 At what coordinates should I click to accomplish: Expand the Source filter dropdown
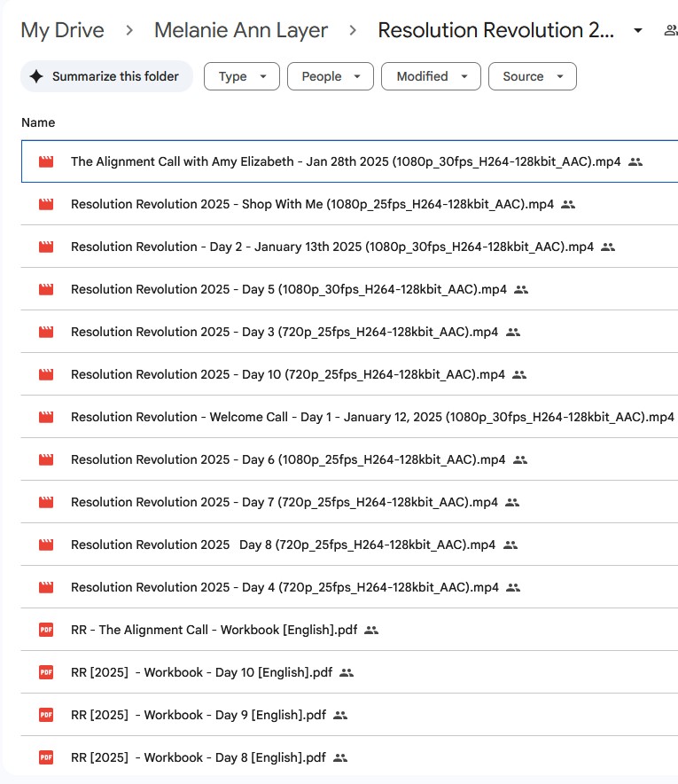coord(532,76)
